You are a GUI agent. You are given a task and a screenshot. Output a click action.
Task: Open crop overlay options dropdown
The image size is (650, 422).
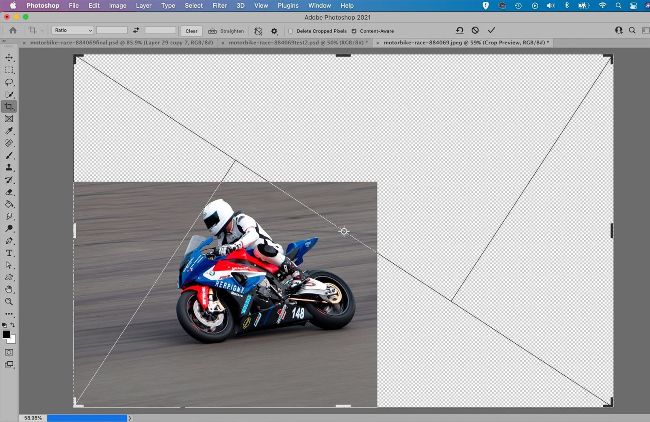pyautogui.click(x=258, y=31)
